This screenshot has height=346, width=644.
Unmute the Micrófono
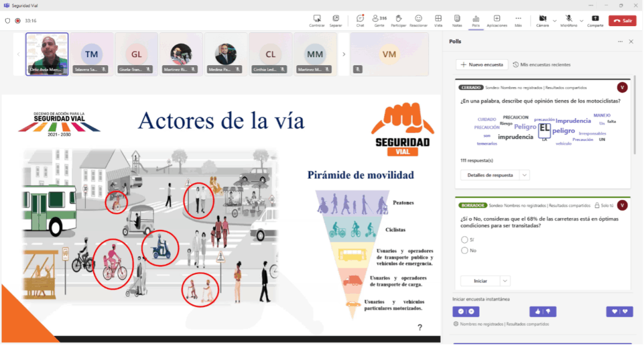tap(569, 20)
